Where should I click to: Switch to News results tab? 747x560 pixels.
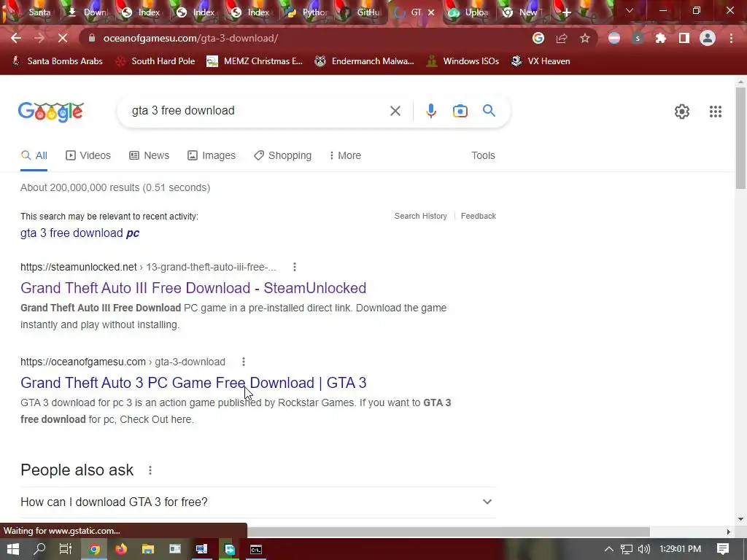pos(150,156)
